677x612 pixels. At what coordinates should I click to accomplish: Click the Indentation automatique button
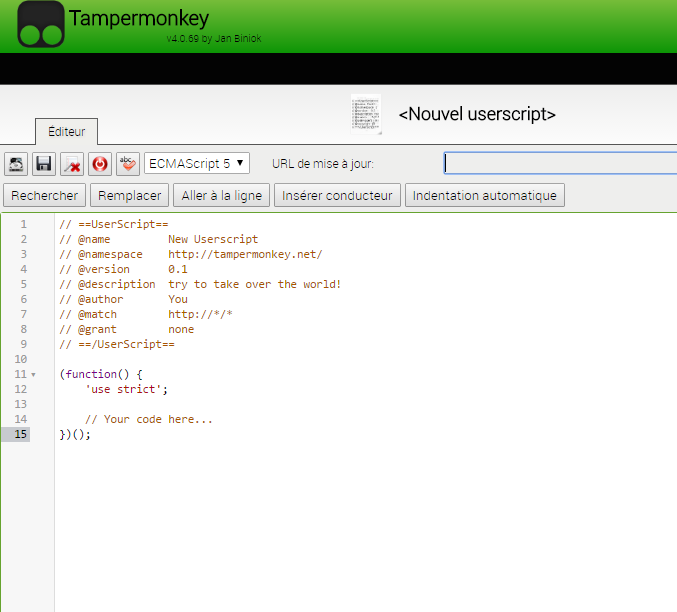pyautogui.click(x=485, y=195)
